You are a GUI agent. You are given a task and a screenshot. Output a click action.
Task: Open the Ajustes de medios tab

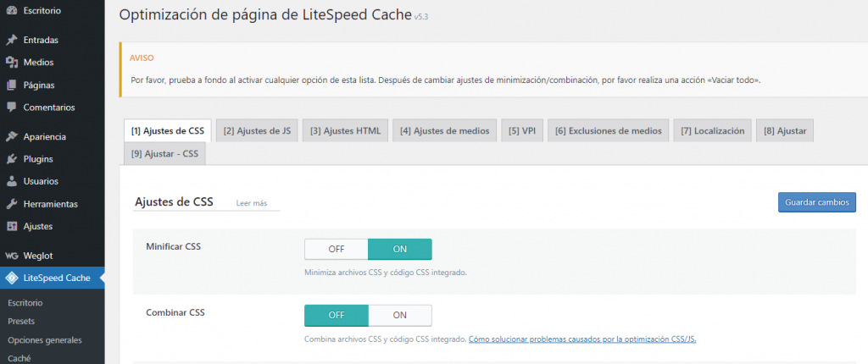tap(445, 131)
